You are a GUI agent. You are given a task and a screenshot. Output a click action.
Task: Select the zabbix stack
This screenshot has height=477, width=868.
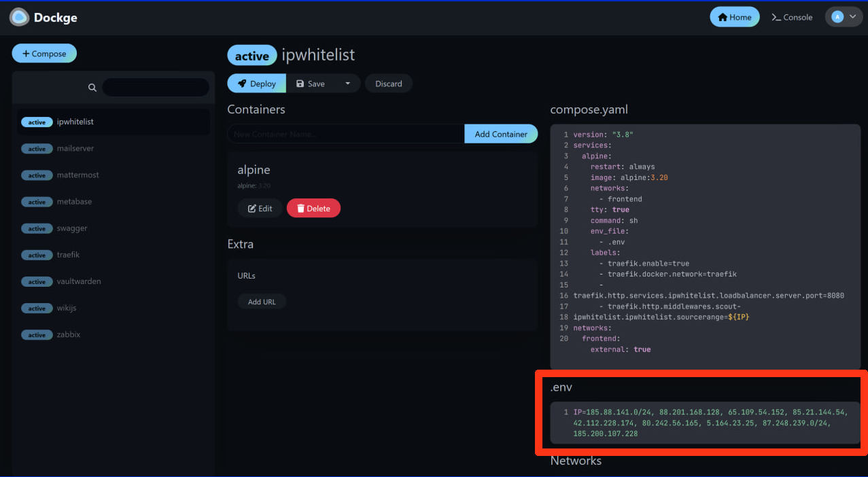point(69,334)
